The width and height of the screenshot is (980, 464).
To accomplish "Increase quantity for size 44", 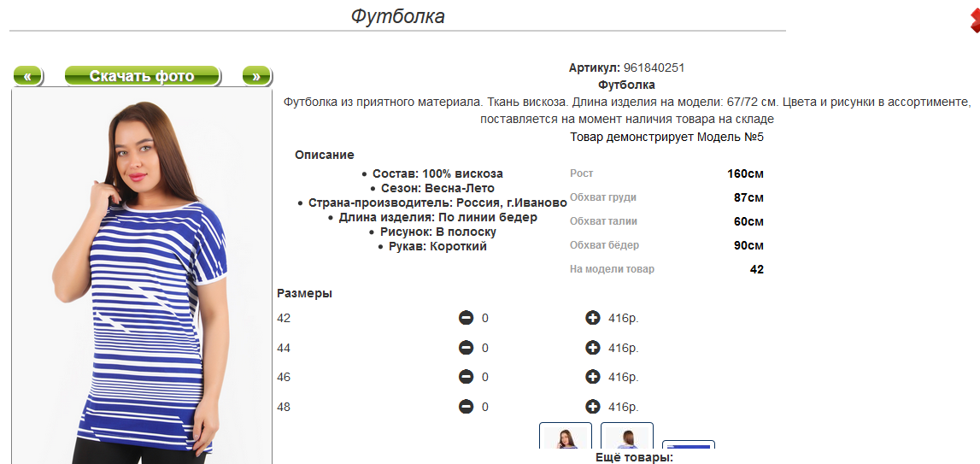I will pos(592,348).
